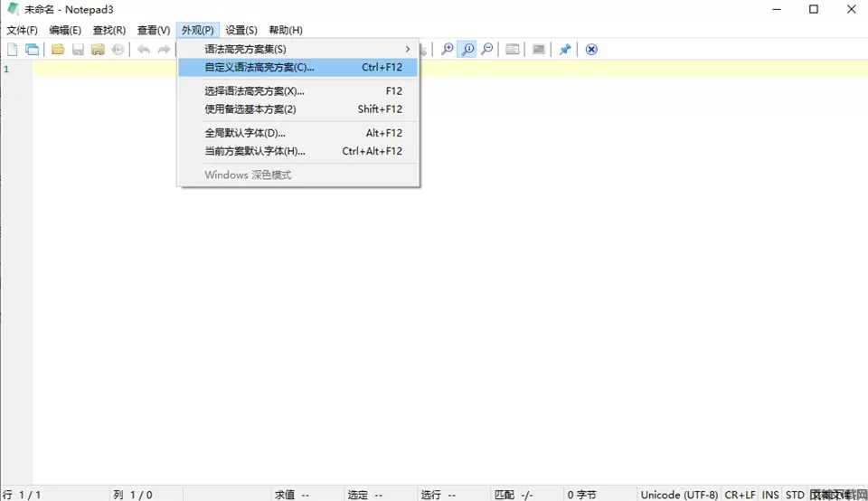Screen dimensions: 868x501
Task: Click the STD status bar field
Action: 795,495
